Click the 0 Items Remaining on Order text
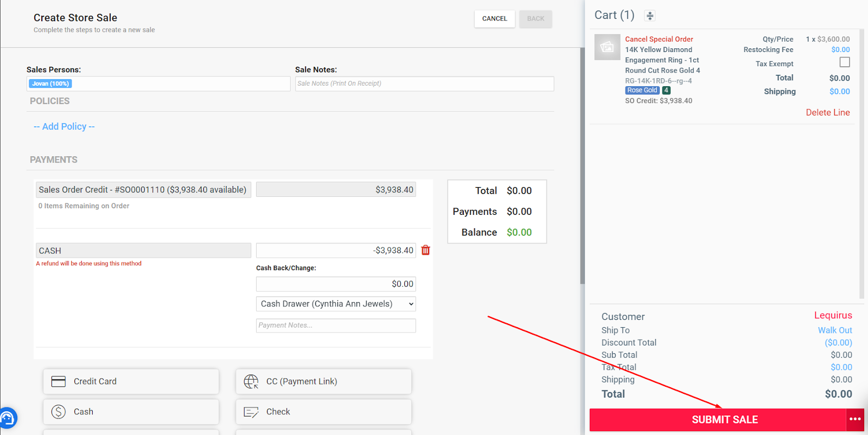The image size is (868, 435). (84, 206)
